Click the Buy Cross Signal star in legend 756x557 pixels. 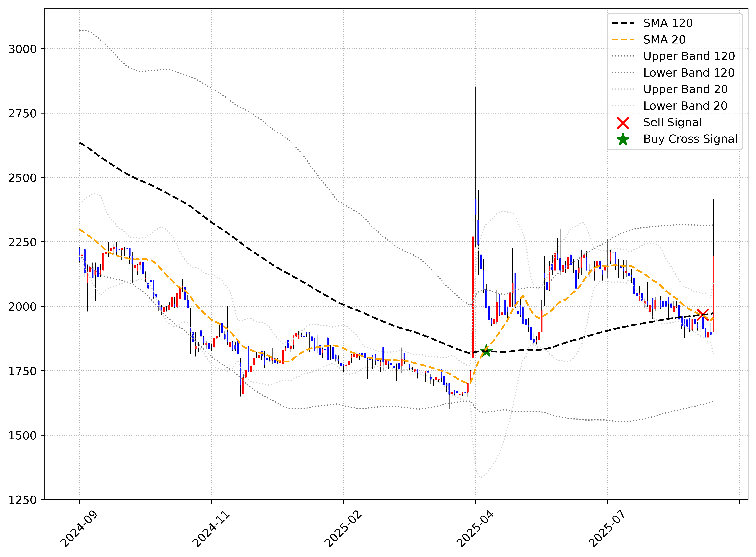click(623, 140)
